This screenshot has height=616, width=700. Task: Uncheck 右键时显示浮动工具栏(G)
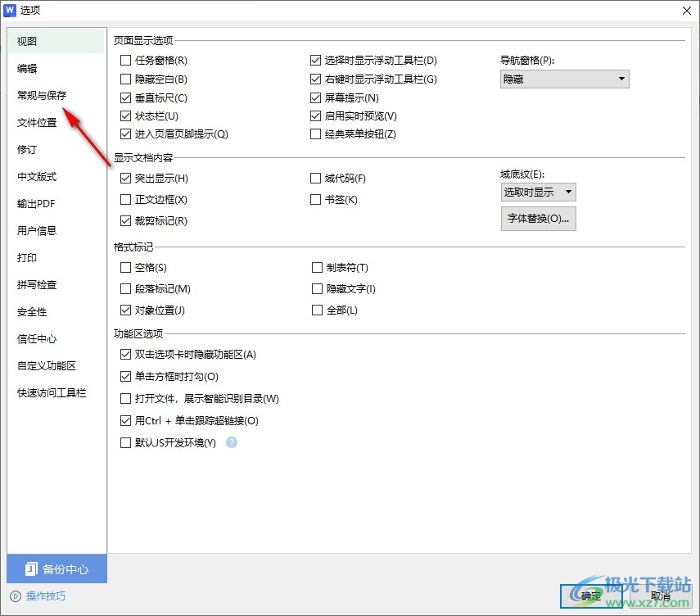316,79
